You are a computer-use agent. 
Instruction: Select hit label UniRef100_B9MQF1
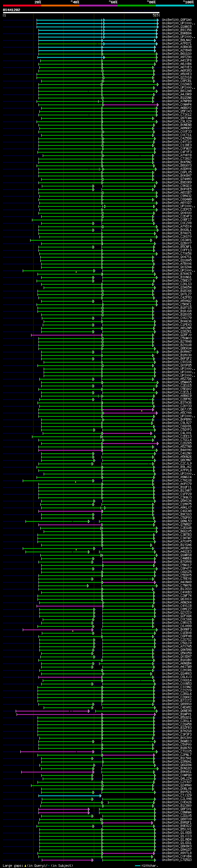177,822
